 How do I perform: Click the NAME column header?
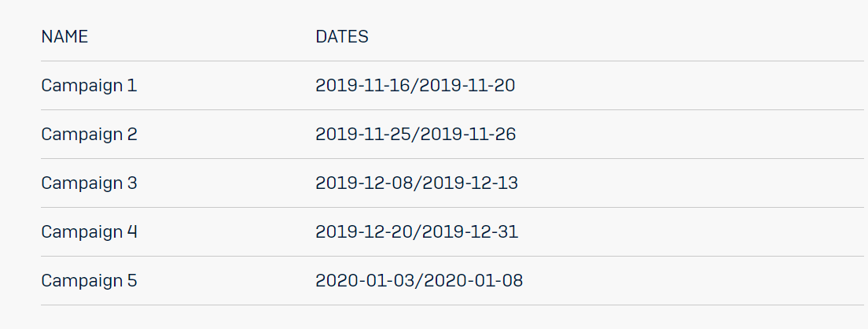64,37
